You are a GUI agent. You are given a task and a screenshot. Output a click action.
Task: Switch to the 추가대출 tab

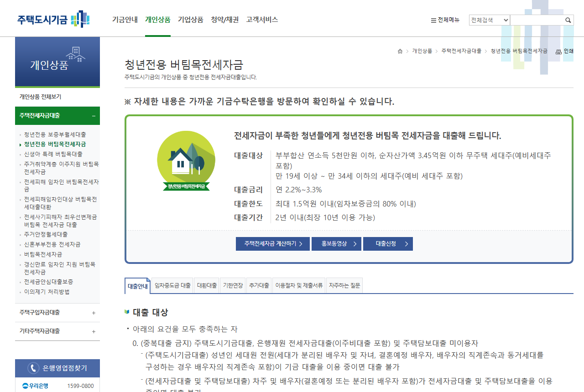[259, 286]
